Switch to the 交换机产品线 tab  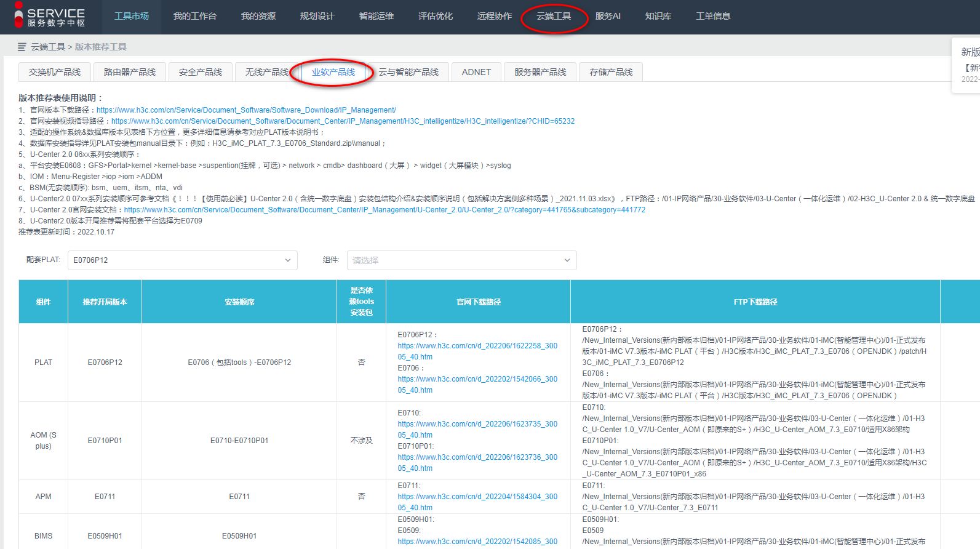point(55,72)
